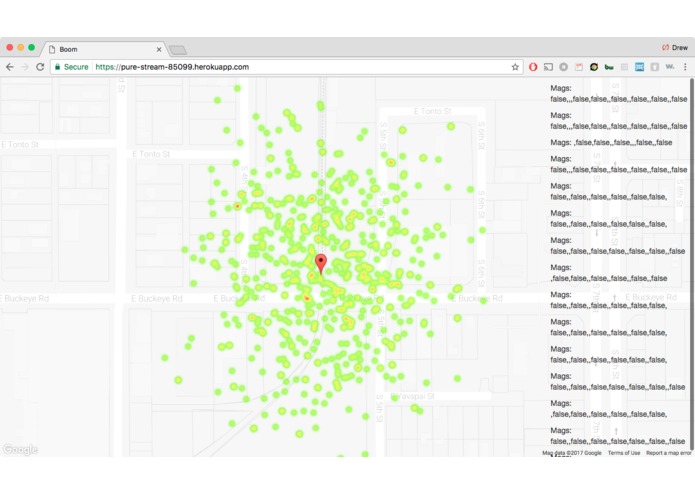Focus the address bar URL
Viewport: 695px width, 494px height.
point(172,67)
